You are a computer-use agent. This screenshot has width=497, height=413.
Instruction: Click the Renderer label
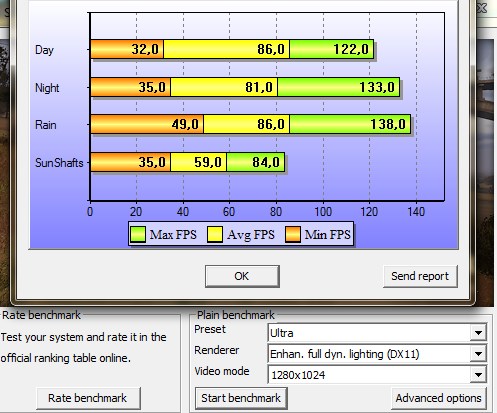point(217,350)
